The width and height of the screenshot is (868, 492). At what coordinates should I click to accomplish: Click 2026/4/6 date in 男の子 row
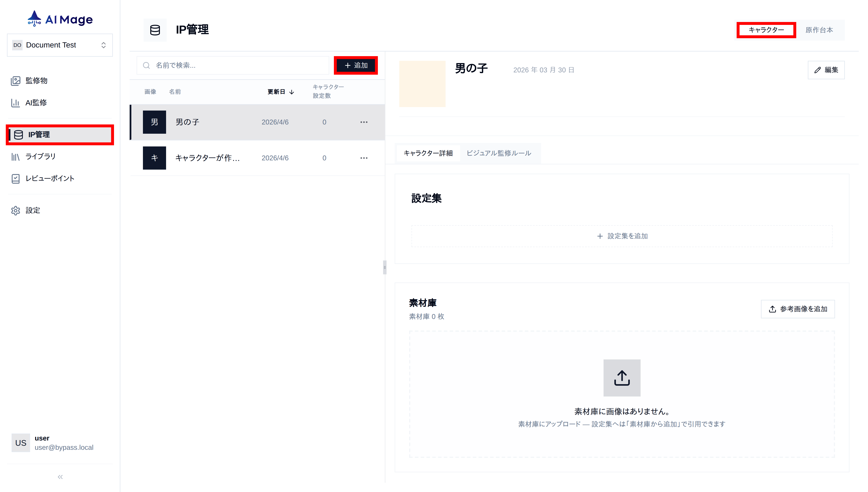pos(275,122)
